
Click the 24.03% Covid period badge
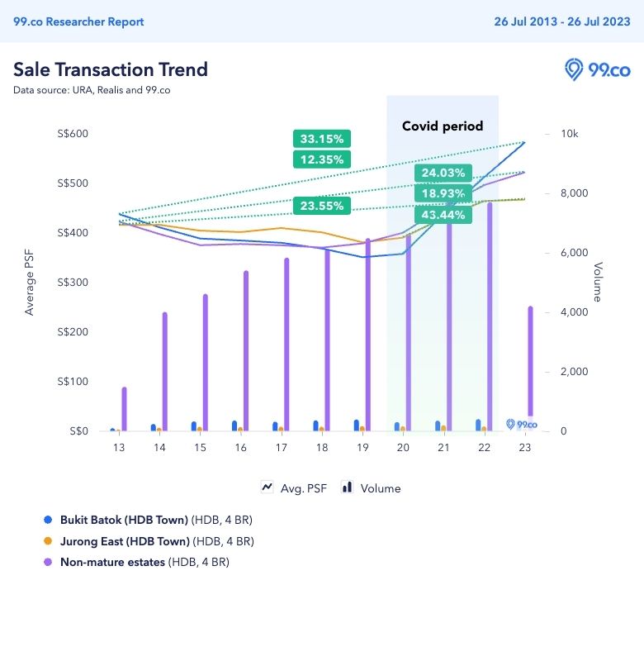(x=443, y=173)
